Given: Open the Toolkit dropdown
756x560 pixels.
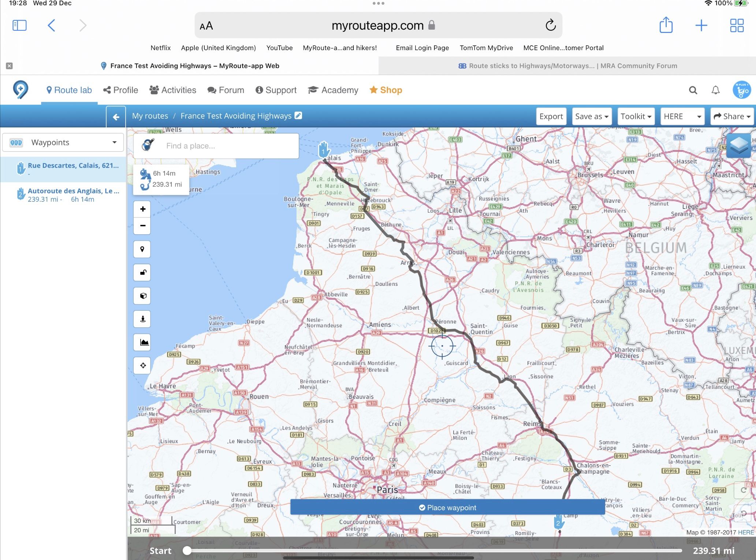Looking at the screenshot, I should click(636, 116).
